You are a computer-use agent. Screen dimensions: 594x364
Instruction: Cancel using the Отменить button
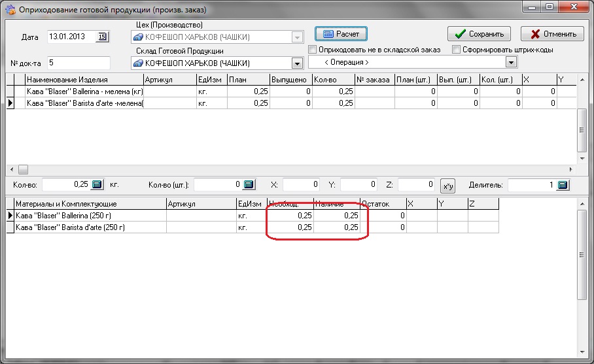tap(552, 34)
